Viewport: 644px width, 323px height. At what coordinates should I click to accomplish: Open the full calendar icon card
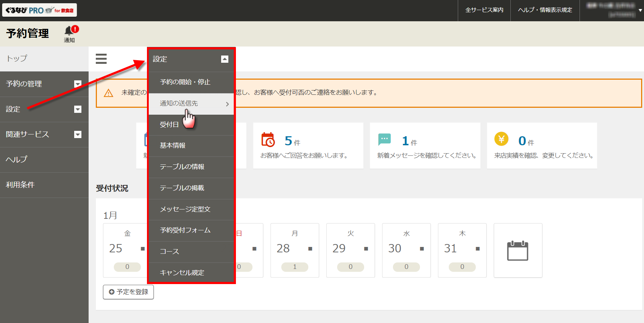[x=518, y=250]
